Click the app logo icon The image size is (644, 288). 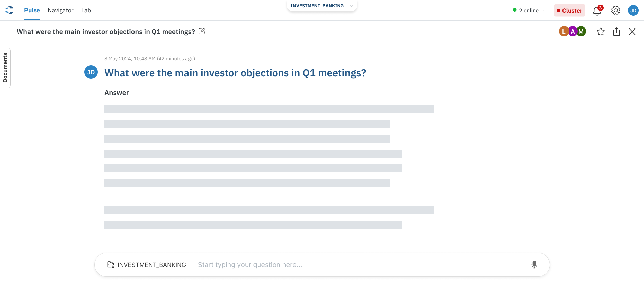9,10
